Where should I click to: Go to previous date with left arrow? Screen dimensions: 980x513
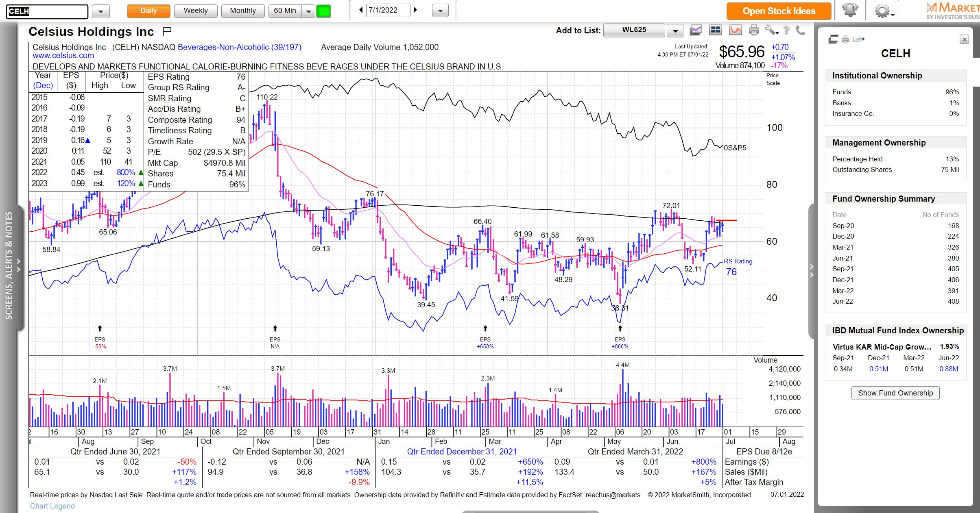click(361, 10)
